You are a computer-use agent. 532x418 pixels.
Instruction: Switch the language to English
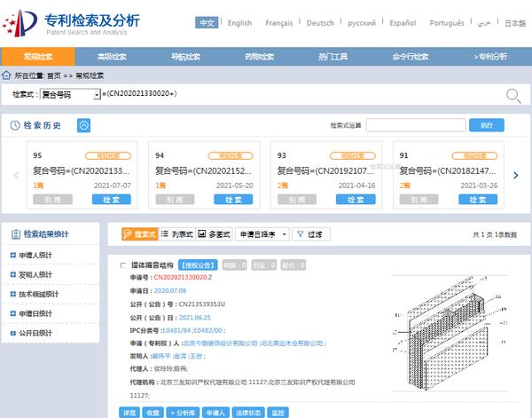click(239, 23)
